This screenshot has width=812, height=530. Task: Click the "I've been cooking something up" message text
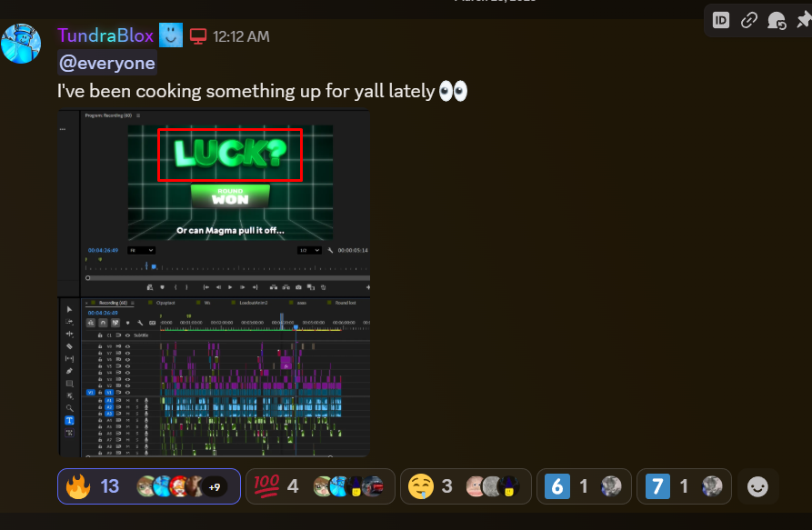(246, 91)
